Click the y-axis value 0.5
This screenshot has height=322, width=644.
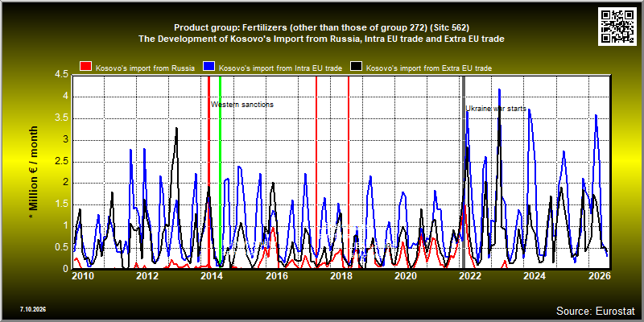point(62,247)
